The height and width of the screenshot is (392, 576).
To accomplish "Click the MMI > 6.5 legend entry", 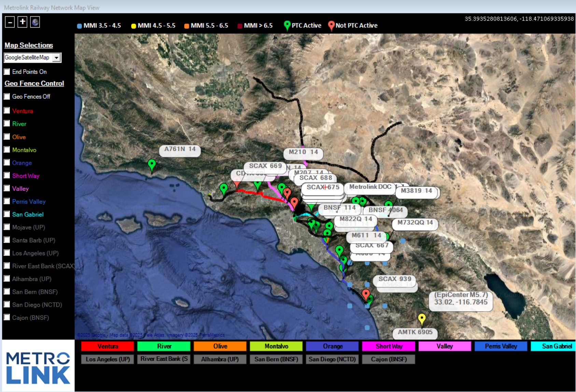I will tap(255, 26).
